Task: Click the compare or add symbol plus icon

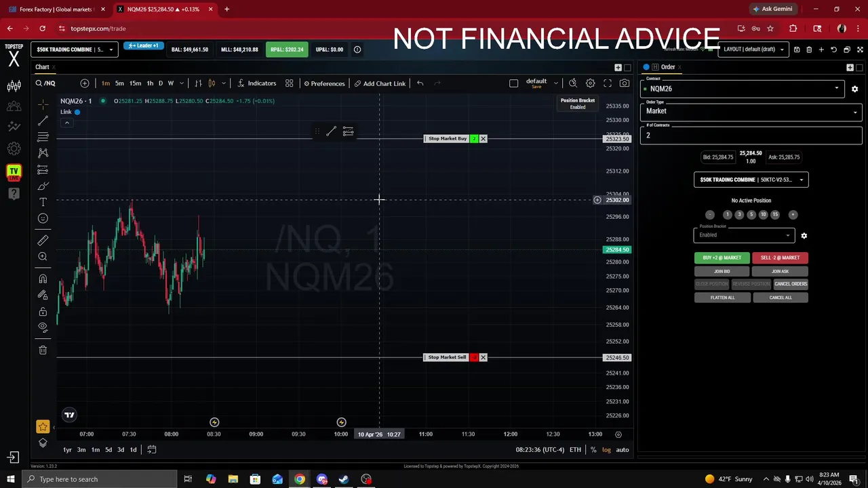Action: click(x=85, y=83)
